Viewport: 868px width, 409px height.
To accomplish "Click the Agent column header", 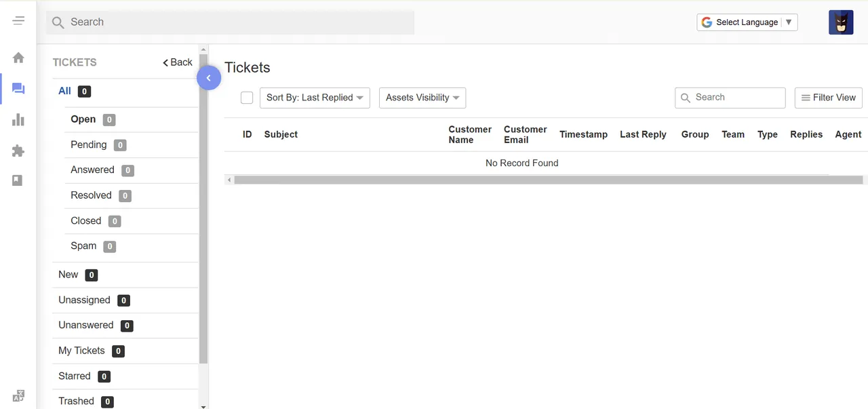I will point(848,134).
